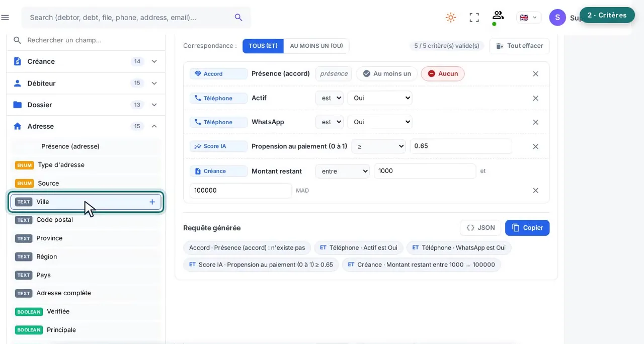Click the Créance tag on Montant restant row
This screenshot has height=344, width=644.
pos(218,171)
